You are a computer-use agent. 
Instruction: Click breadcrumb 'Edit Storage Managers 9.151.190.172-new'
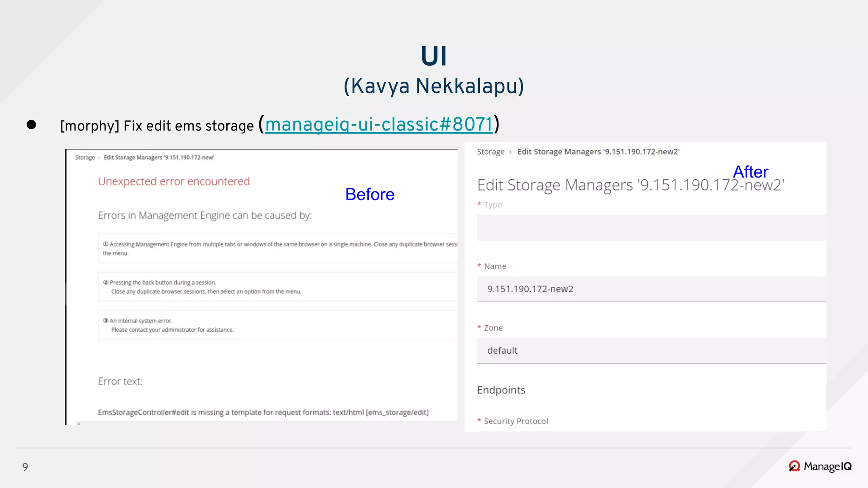pyautogui.click(x=159, y=158)
